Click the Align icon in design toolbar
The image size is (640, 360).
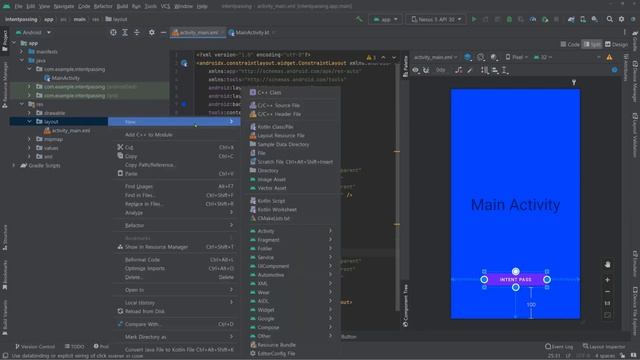(495, 70)
